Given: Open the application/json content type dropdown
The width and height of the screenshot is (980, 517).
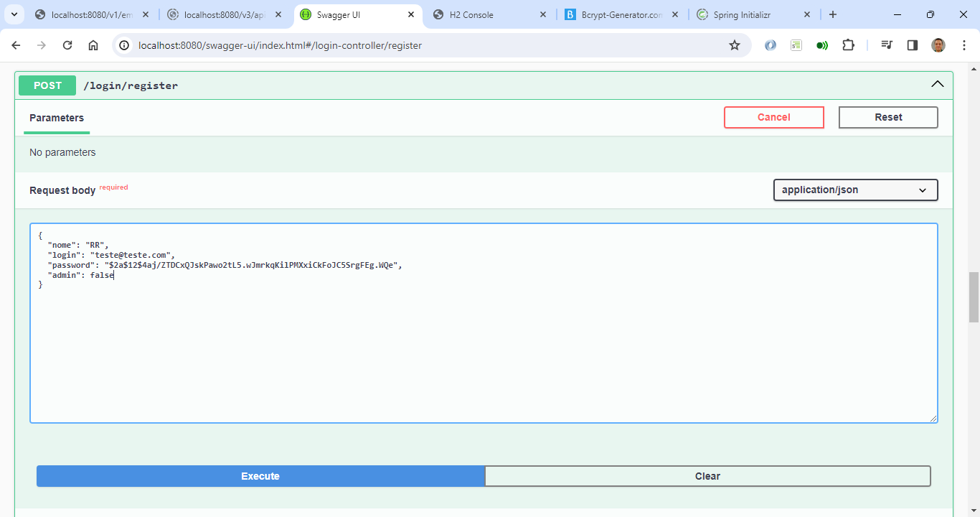Looking at the screenshot, I should coord(855,190).
